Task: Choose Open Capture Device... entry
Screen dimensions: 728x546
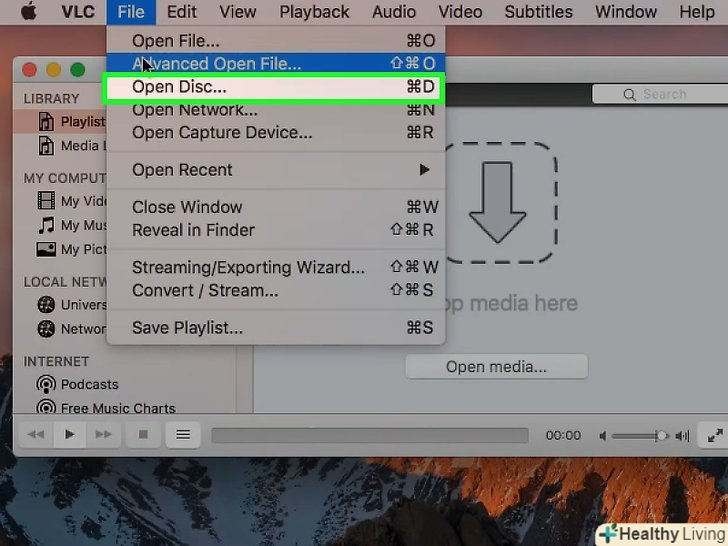Action: pyautogui.click(x=276, y=133)
